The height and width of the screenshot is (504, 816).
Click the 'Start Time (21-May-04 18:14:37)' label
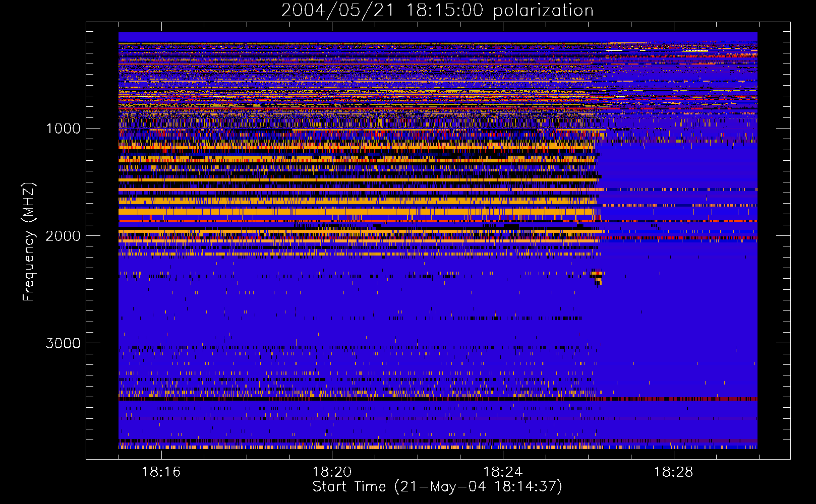coord(437,487)
